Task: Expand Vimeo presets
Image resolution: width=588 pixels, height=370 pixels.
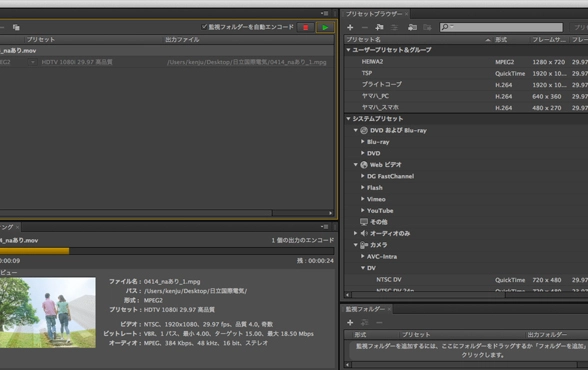Action: point(363,199)
